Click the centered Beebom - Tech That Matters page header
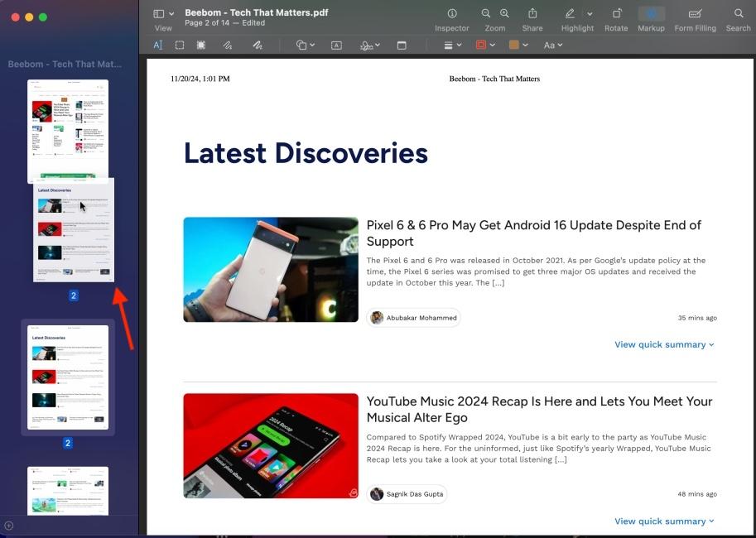 pyautogui.click(x=494, y=79)
